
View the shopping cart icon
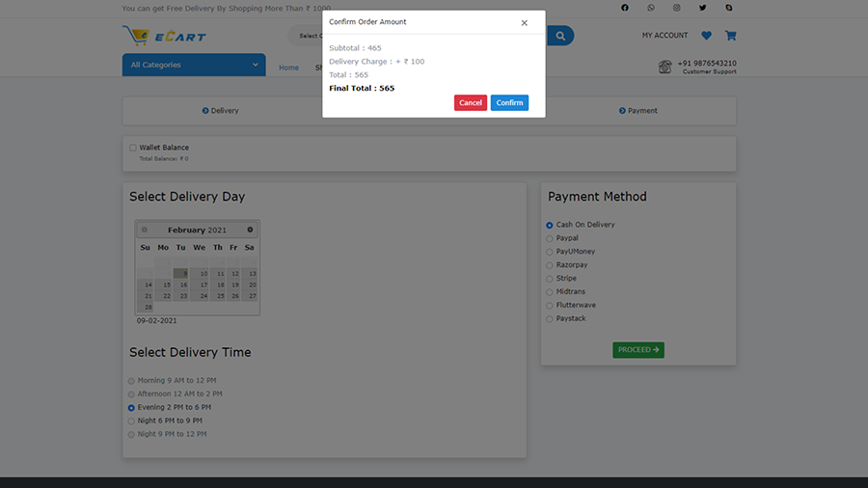point(730,36)
